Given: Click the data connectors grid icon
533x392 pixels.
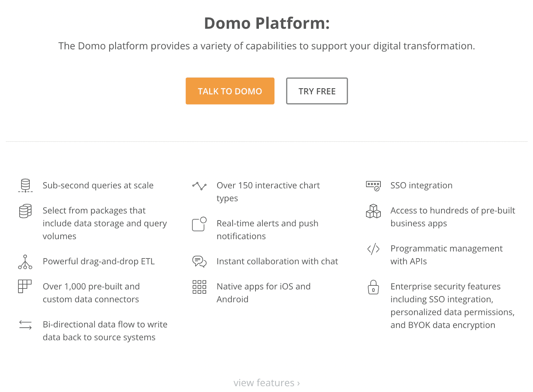Looking at the screenshot, I should pos(25,286).
